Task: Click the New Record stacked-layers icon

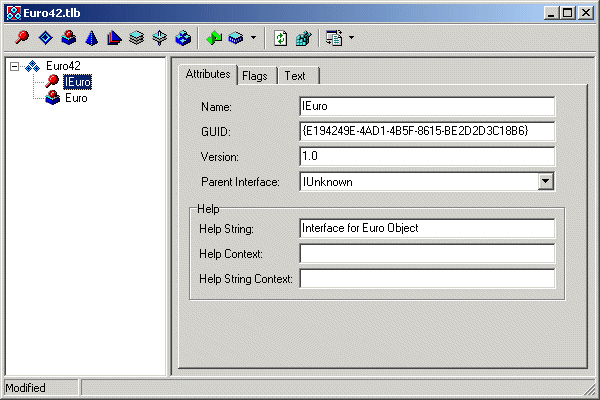Action: pyautogui.click(x=137, y=39)
